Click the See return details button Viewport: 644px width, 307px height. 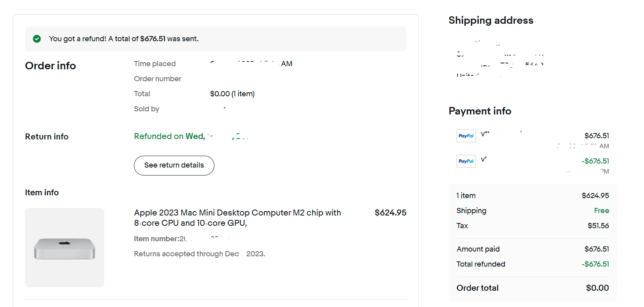coord(174,165)
